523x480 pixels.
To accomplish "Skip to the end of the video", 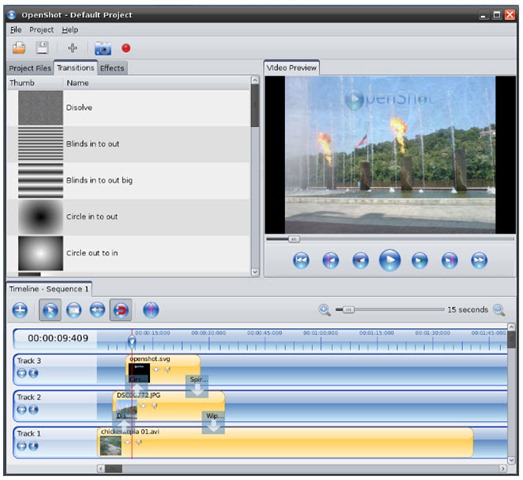I will tap(479, 260).
